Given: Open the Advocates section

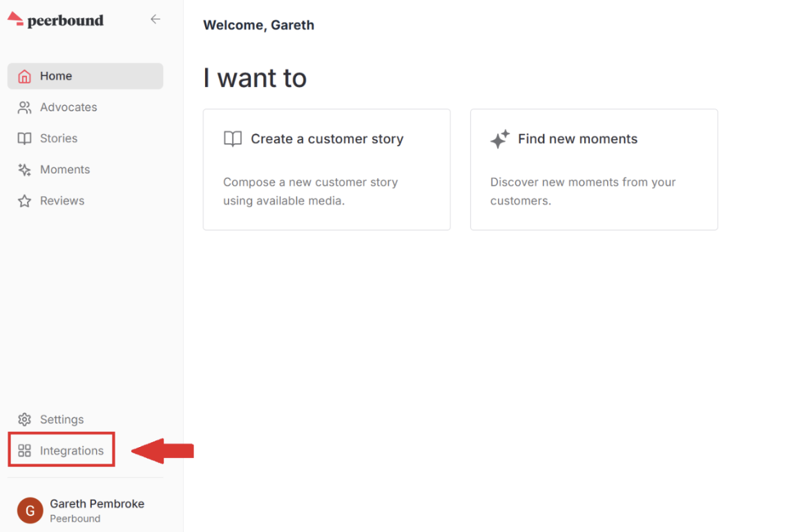Looking at the screenshot, I should point(85,107).
